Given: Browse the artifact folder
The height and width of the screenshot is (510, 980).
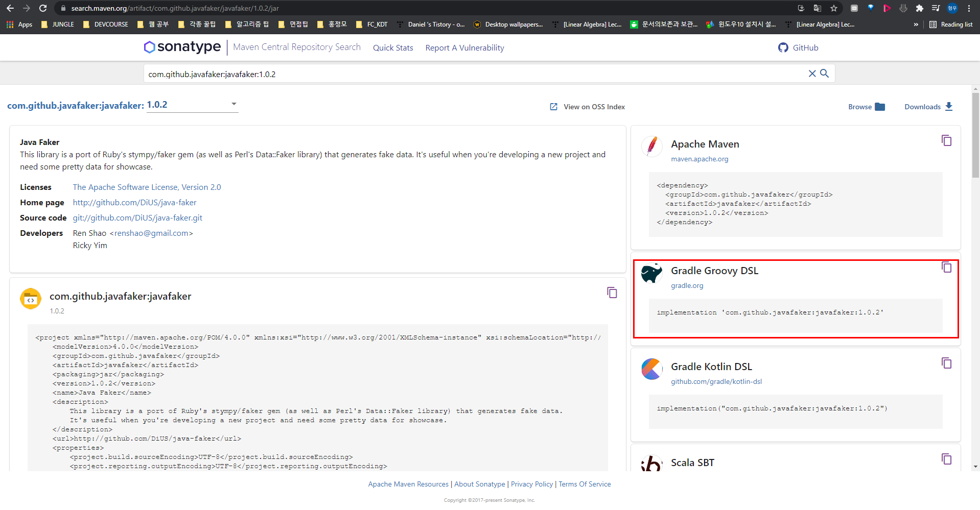Looking at the screenshot, I should point(867,107).
